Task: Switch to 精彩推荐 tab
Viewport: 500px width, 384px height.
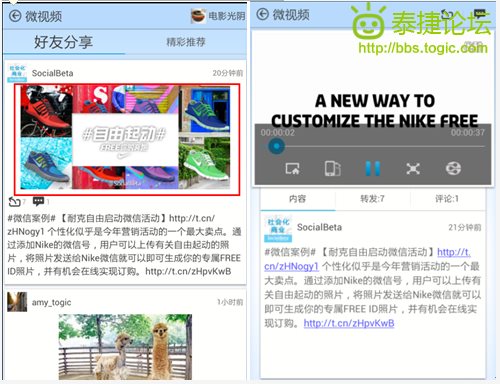Action: point(186,42)
